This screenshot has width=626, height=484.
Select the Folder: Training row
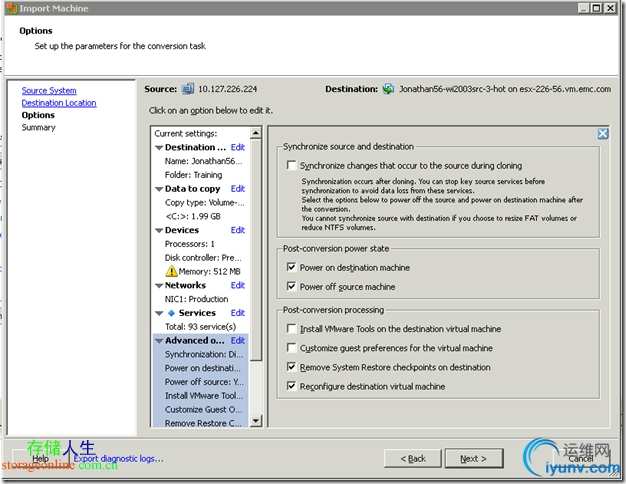(x=193, y=175)
